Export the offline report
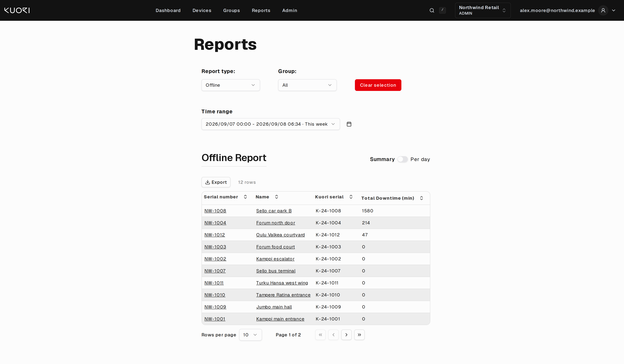The width and height of the screenshot is (624, 364). [x=216, y=182]
